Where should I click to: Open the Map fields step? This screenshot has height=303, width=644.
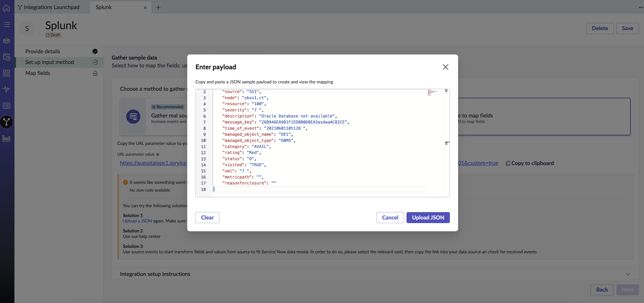tap(59, 73)
